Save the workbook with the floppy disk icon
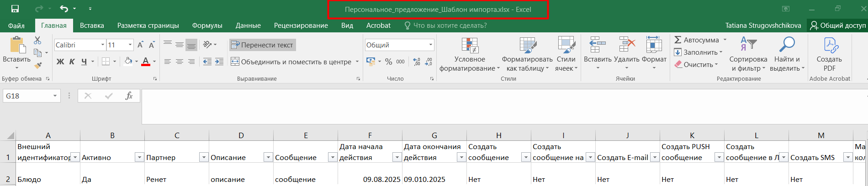Screen dimensions: 868x186 [x=15, y=9]
